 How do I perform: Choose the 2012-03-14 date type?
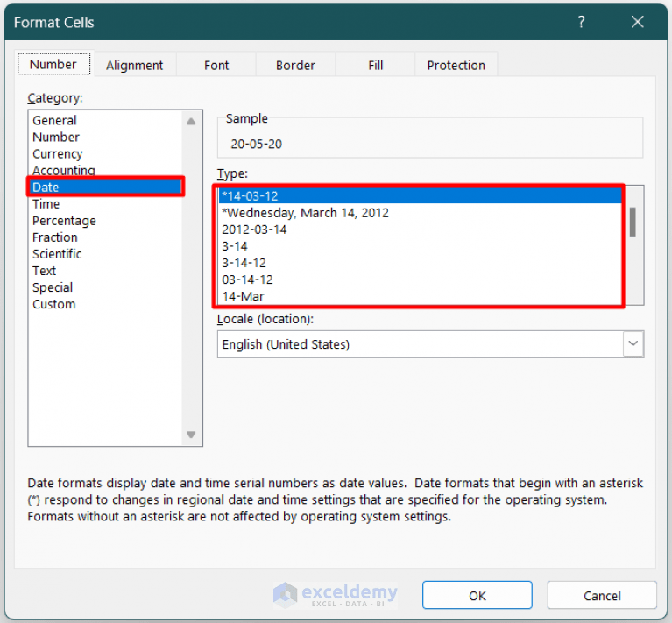pos(420,230)
